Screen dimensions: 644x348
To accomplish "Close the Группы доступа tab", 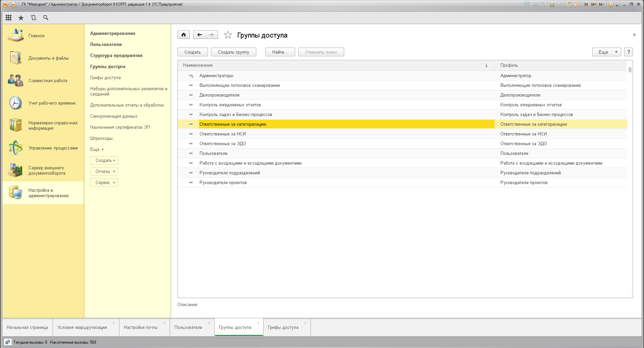I will (258, 323).
